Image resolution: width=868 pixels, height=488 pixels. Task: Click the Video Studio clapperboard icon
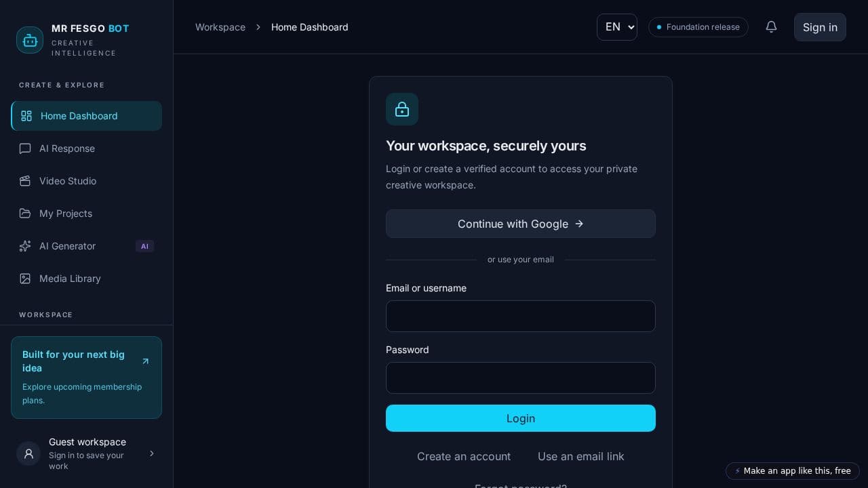25,181
